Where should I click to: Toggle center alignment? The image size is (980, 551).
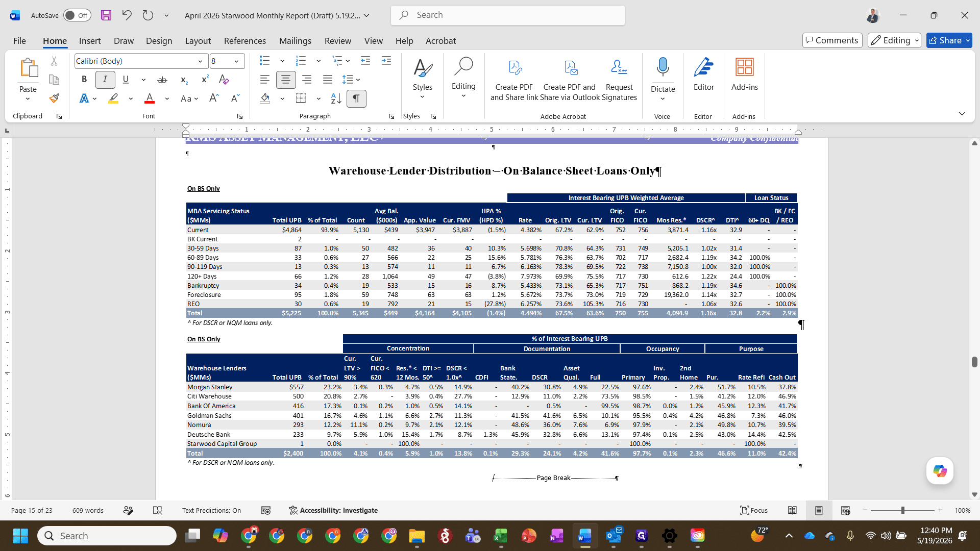[x=286, y=80]
